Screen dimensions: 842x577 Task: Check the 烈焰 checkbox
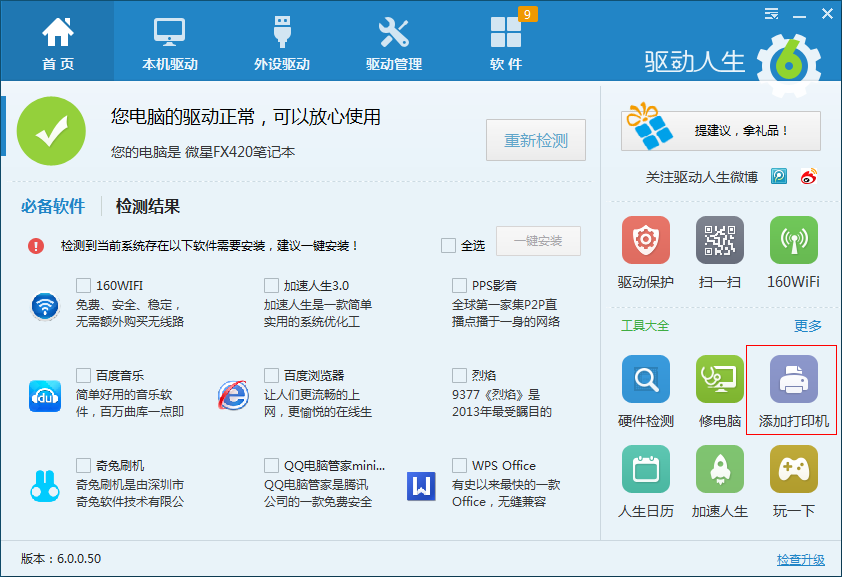[459, 375]
